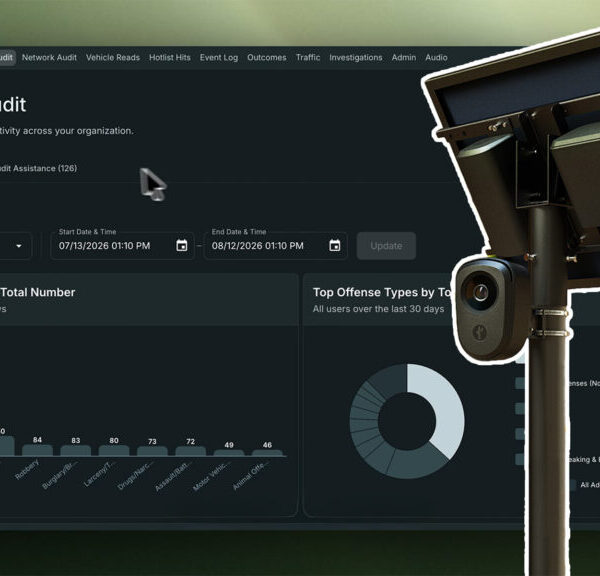Click the Update button
This screenshot has height=576, width=600.
coord(386,246)
